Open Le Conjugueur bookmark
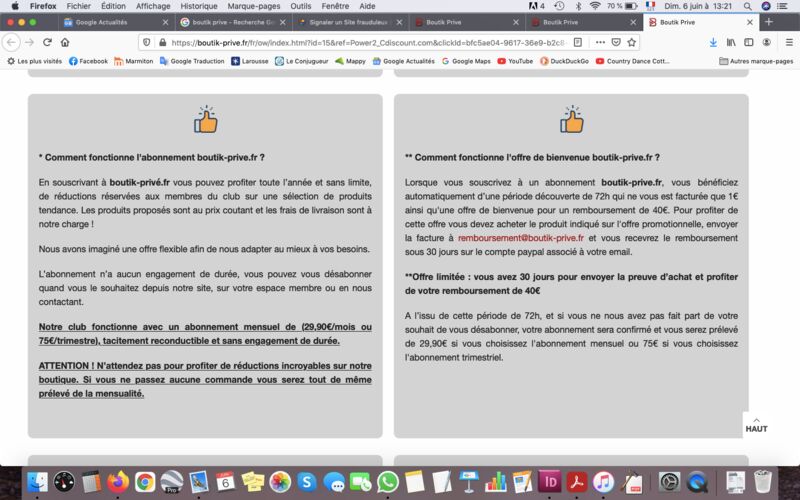The width and height of the screenshot is (800, 500). point(302,61)
